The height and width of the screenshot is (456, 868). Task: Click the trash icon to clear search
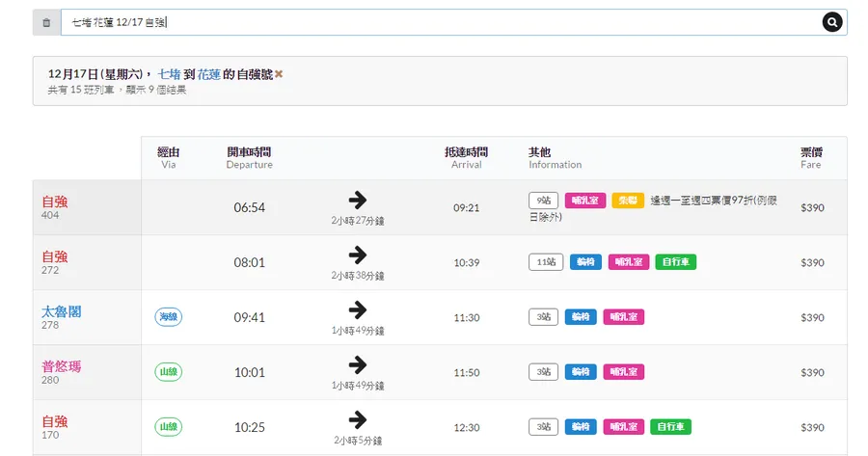[46, 22]
